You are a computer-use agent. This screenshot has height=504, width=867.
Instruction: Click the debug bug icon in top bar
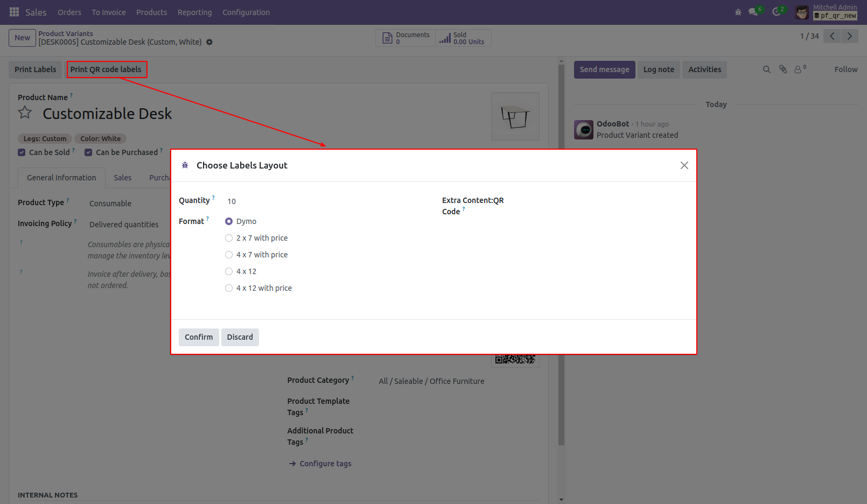(x=738, y=12)
